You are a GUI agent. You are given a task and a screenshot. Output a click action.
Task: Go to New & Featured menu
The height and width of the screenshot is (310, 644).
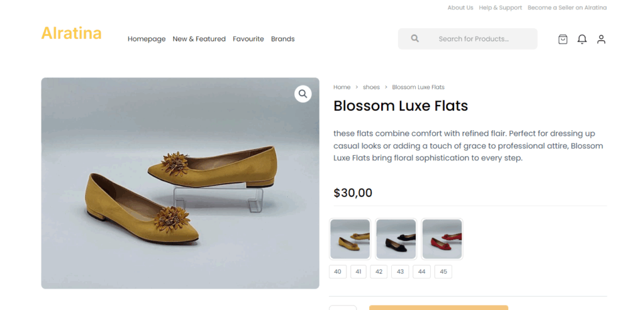pos(199,39)
